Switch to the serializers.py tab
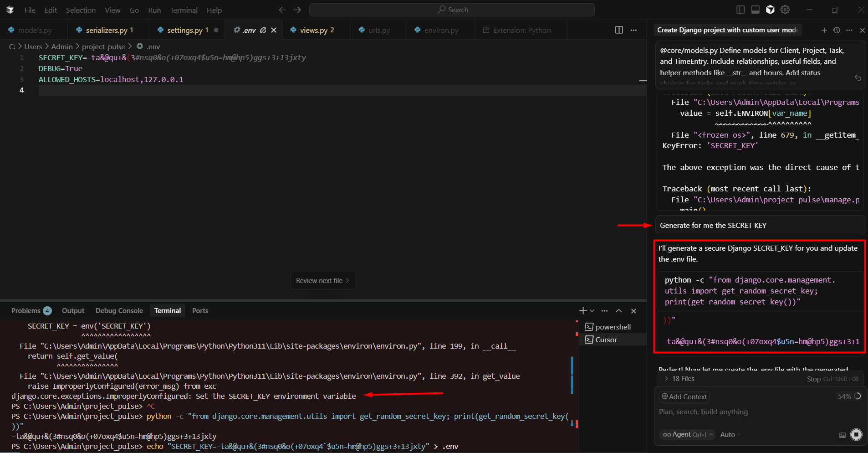The width and height of the screenshot is (868, 453). click(x=108, y=30)
